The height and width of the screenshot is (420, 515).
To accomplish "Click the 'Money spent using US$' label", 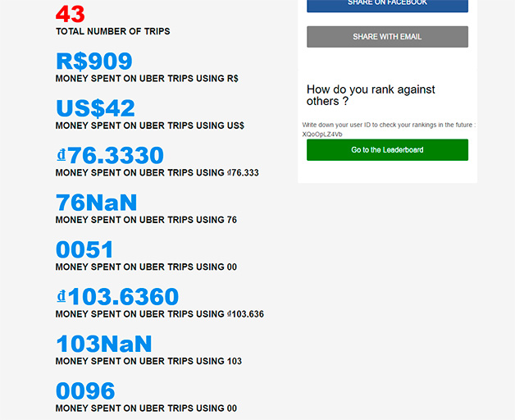I will 149,126.
